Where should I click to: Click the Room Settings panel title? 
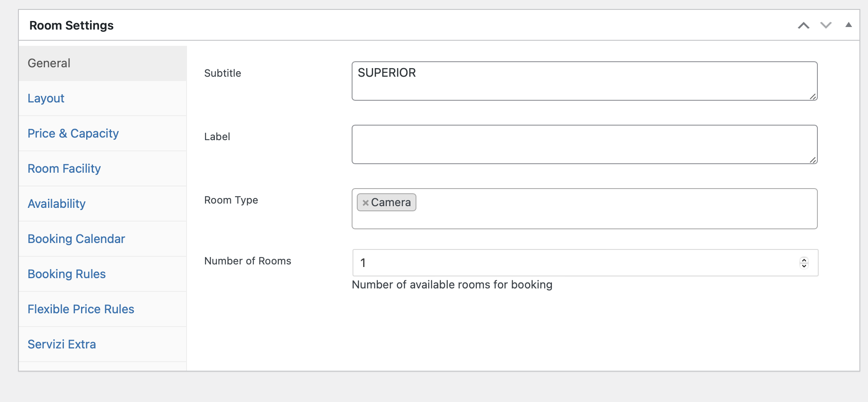[71, 26]
